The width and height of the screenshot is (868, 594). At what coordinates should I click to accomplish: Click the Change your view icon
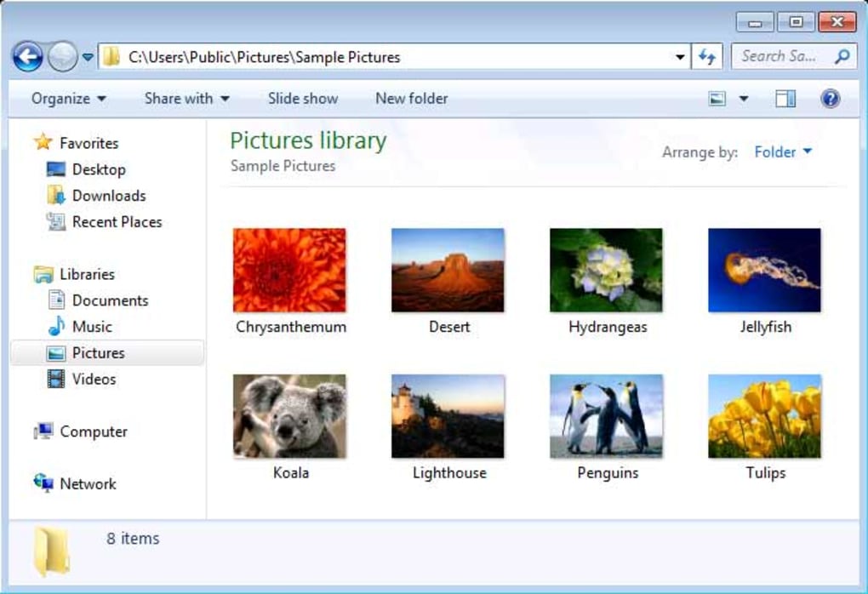tap(717, 98)
